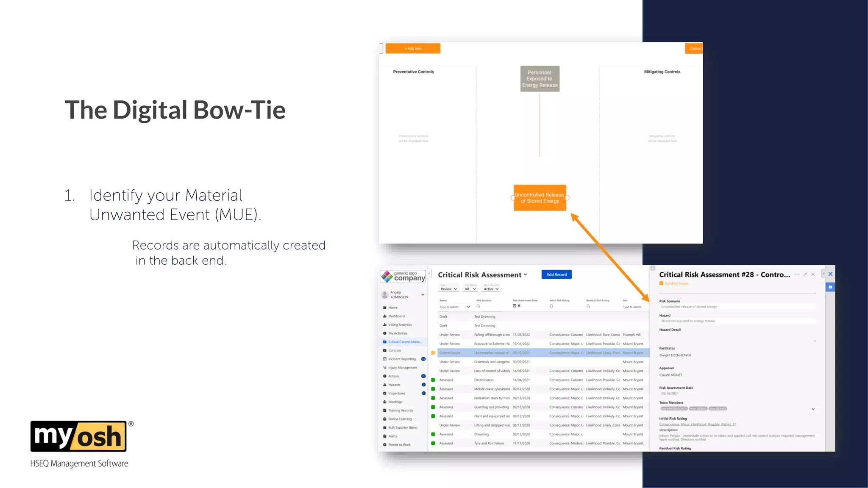Click the blue folder icon on right strip
868x488 pixels.
pos(831,287)
